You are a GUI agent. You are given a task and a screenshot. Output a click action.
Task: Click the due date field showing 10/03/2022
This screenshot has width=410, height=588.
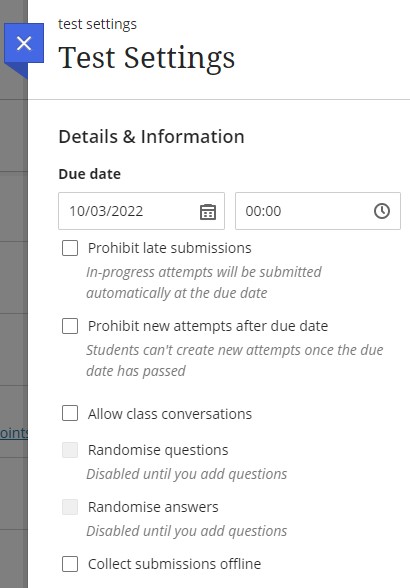(141, 211)
